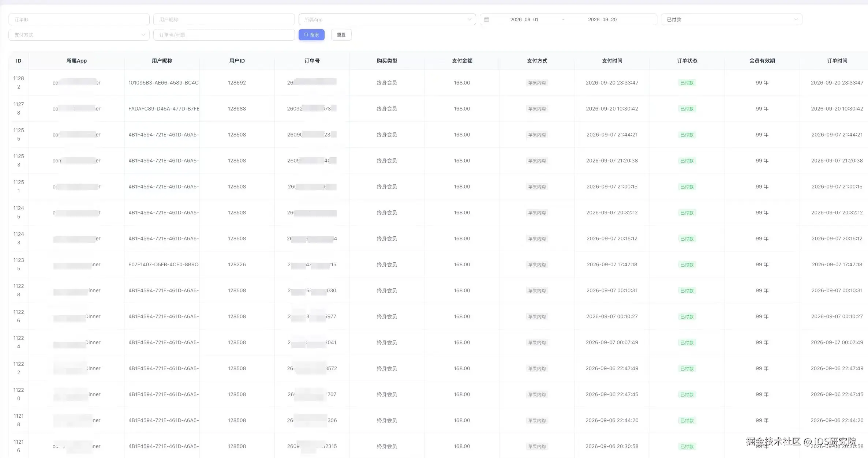Open the 已付款 status dropdown
The image size is (868, 458).
point(732,19)
